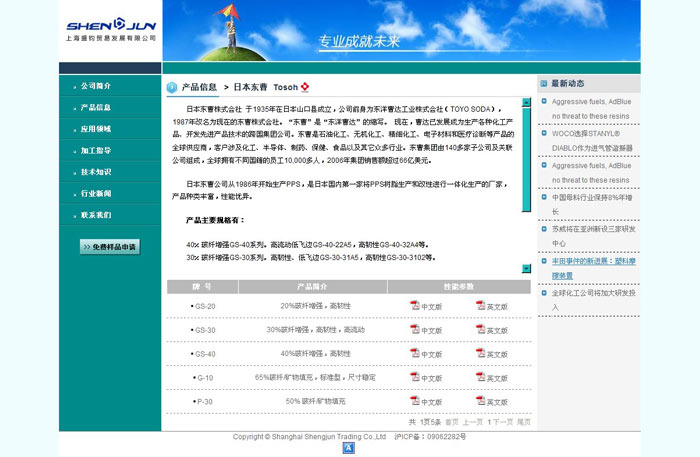Open the G-10 product entry

205,378
